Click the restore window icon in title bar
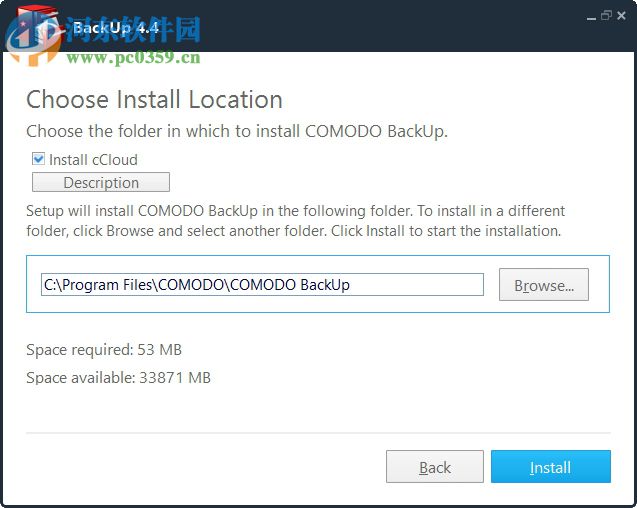The width and height of the screenshot is (637, 508). coord(606,15)
